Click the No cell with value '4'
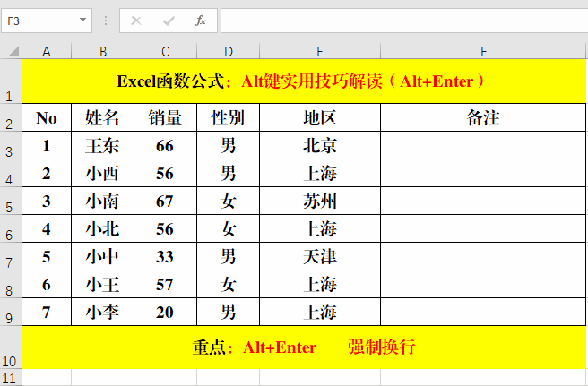Screen dimensions: 588x386 coord(47,228)
